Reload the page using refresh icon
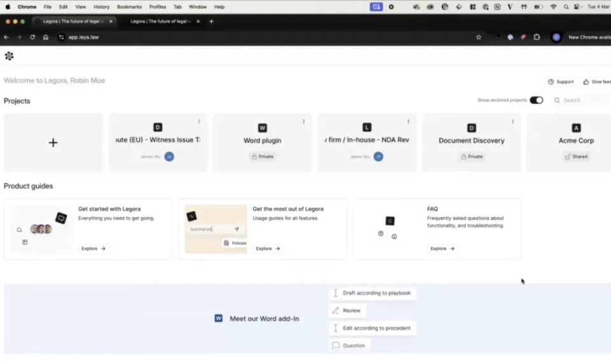Viewport: 611px width, 364px height. 32,37
